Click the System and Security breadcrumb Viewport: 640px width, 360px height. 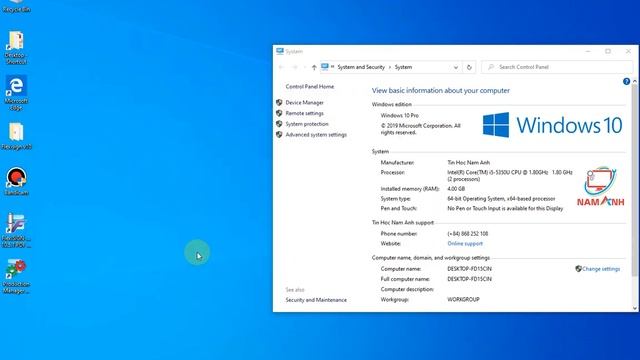coord(361,67)
